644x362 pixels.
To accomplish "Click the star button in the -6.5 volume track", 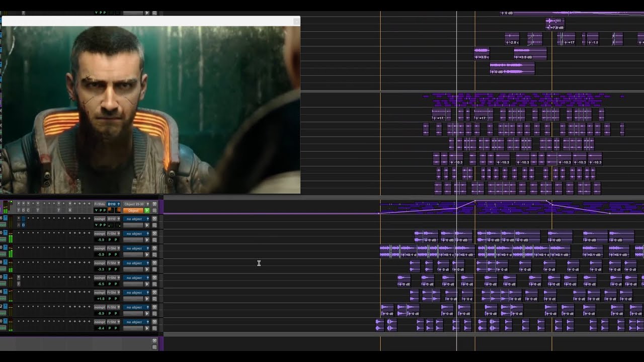I will 19,278.
